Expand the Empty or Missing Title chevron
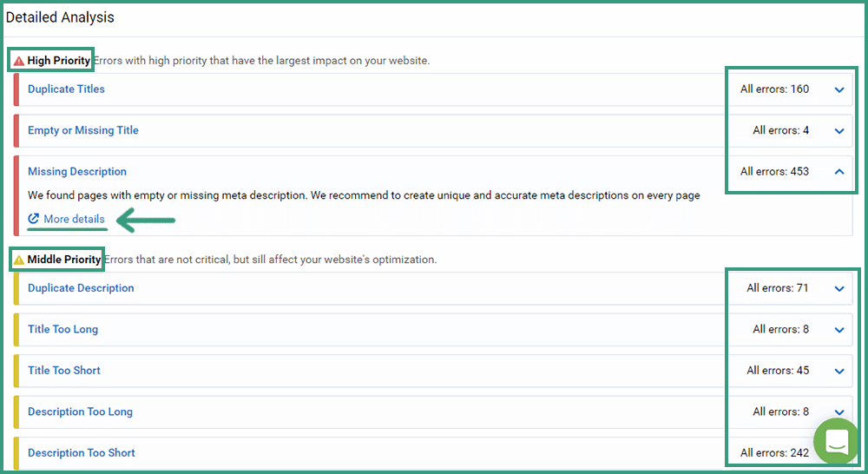 point(839,131)
